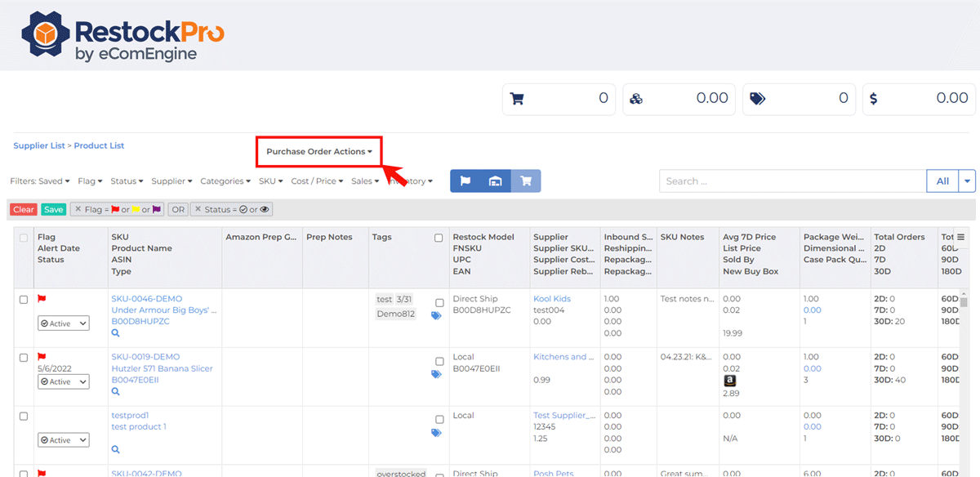This screenshot has height=477, width=980.
Task: Click the cart count icon at top
Action: coord(516,99)
